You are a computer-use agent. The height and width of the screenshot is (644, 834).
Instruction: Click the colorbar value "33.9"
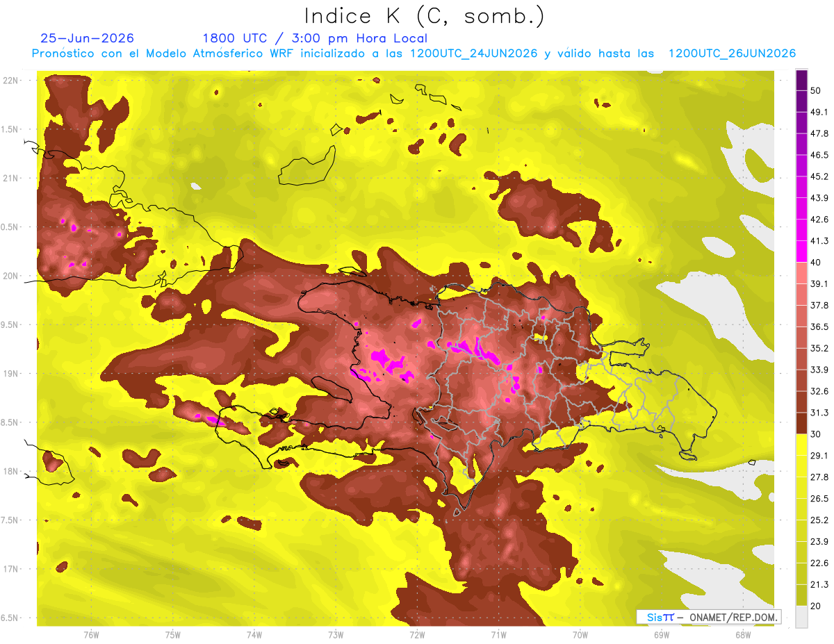(819, 370)
